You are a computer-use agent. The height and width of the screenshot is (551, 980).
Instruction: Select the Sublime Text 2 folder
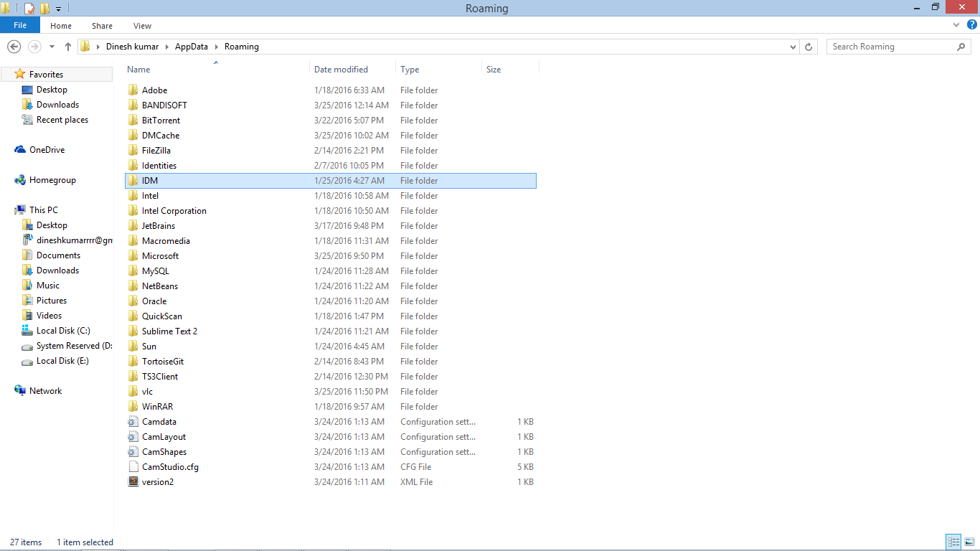tap(169, 331)
